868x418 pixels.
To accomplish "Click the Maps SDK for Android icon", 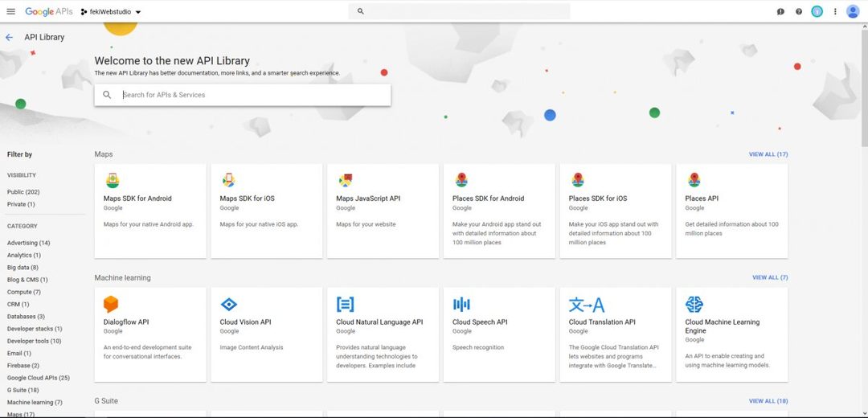I will [x=113, y=181].
